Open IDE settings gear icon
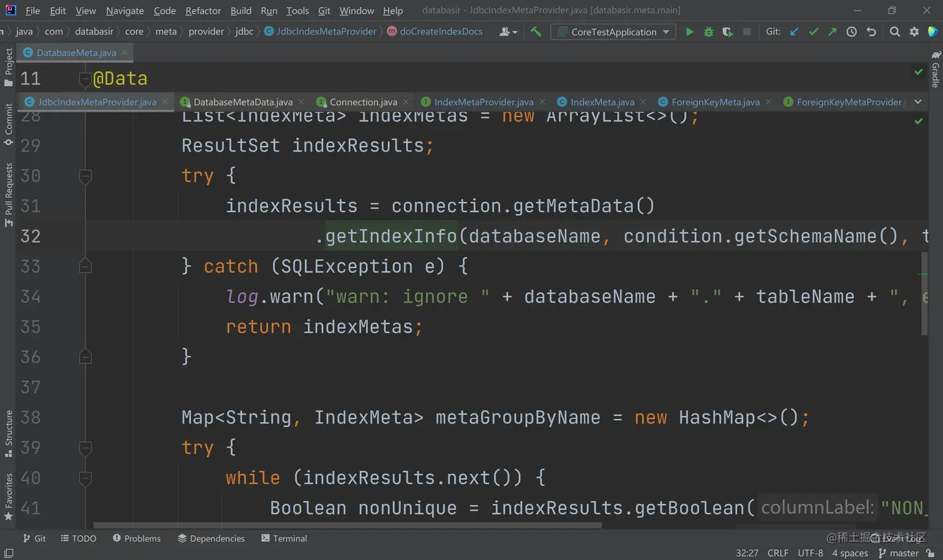 coord(914,32)
